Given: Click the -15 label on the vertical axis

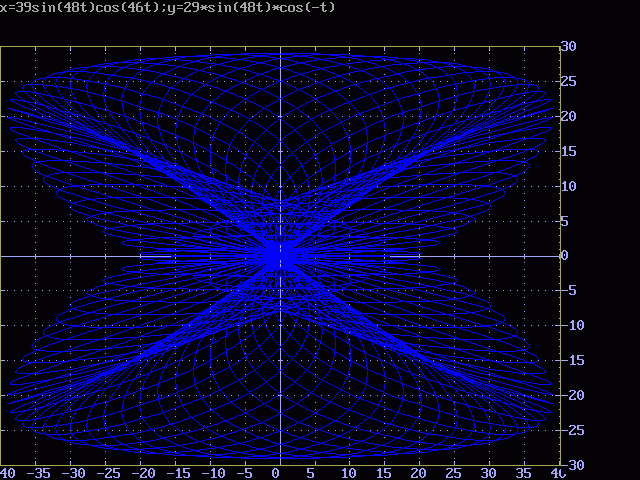Looking at the screenshot, I should pos(571,361).
